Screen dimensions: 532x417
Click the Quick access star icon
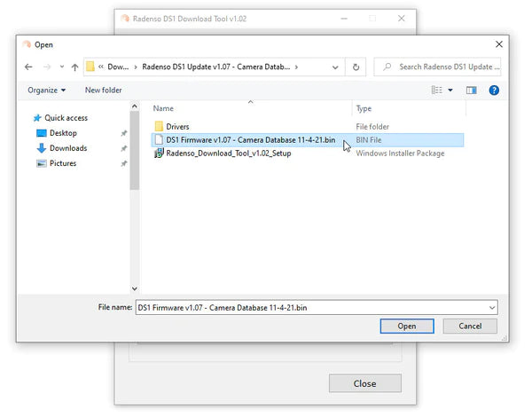pos(37,118)
